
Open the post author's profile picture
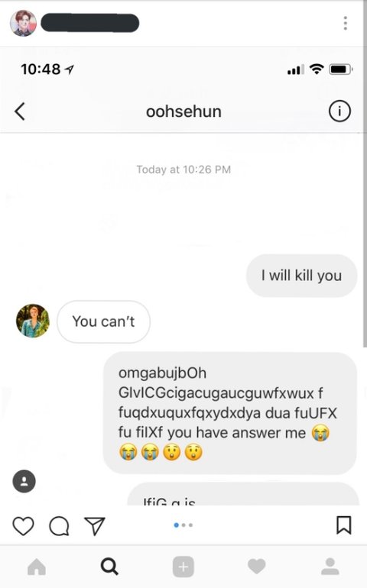(23, 23)
